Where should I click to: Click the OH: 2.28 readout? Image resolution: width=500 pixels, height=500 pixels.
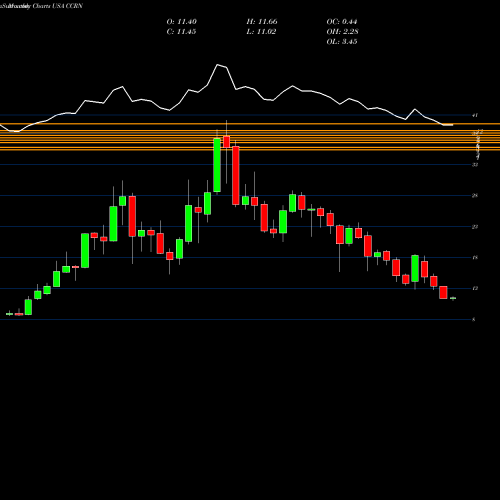tap(342, 32)
